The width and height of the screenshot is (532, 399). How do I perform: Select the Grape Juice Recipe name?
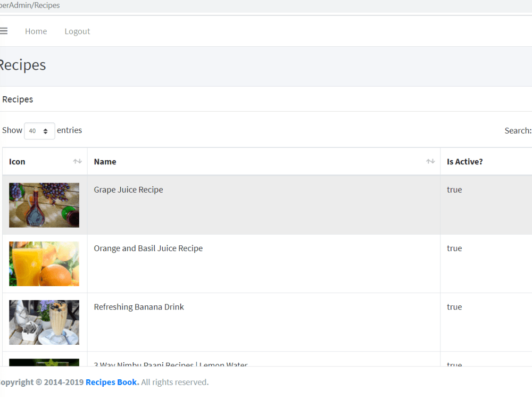coord(128,190)
